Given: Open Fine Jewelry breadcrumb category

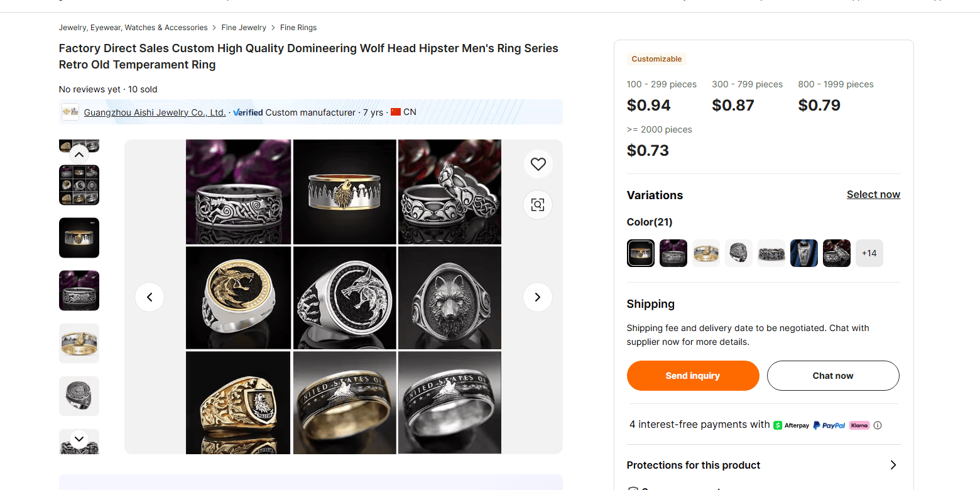Looking at the screenshot, I should tap(244, 28).
